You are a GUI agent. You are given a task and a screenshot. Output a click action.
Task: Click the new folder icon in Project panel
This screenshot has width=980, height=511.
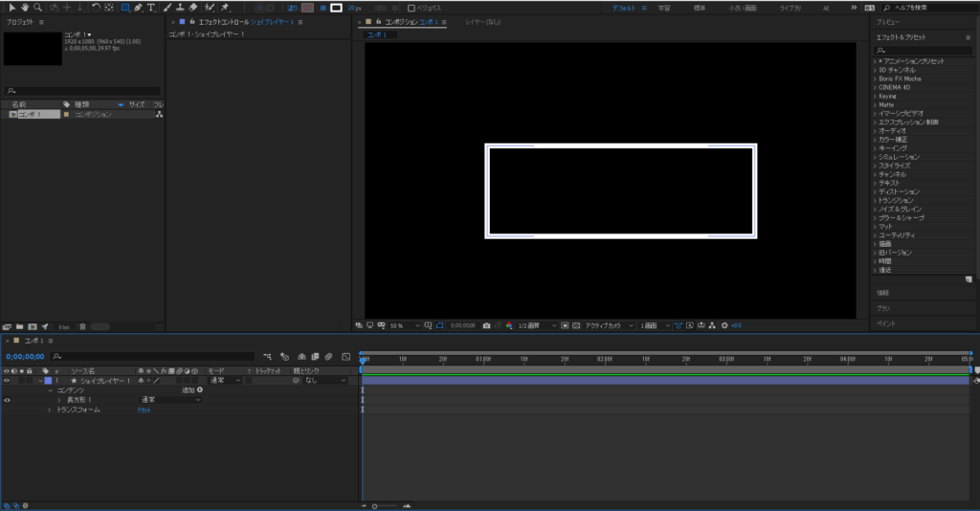[x=19, y=326]
